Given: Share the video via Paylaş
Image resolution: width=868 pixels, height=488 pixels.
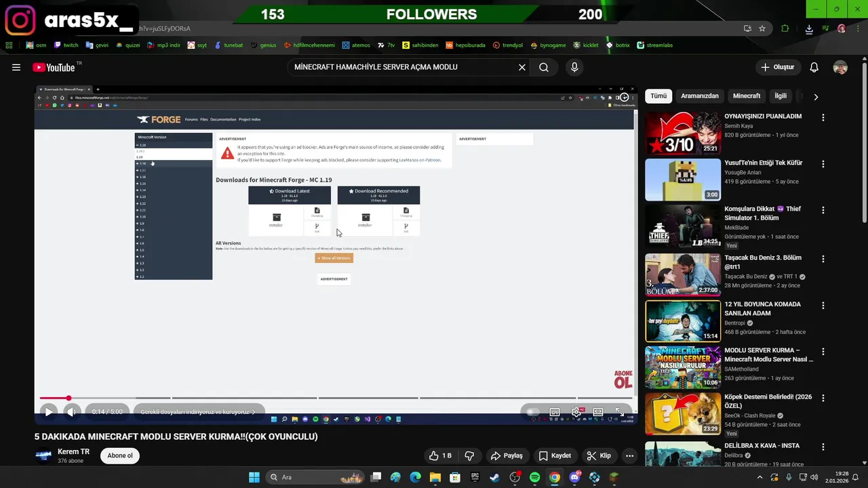Looking at the screenshot, I should [x=507, y=455].
